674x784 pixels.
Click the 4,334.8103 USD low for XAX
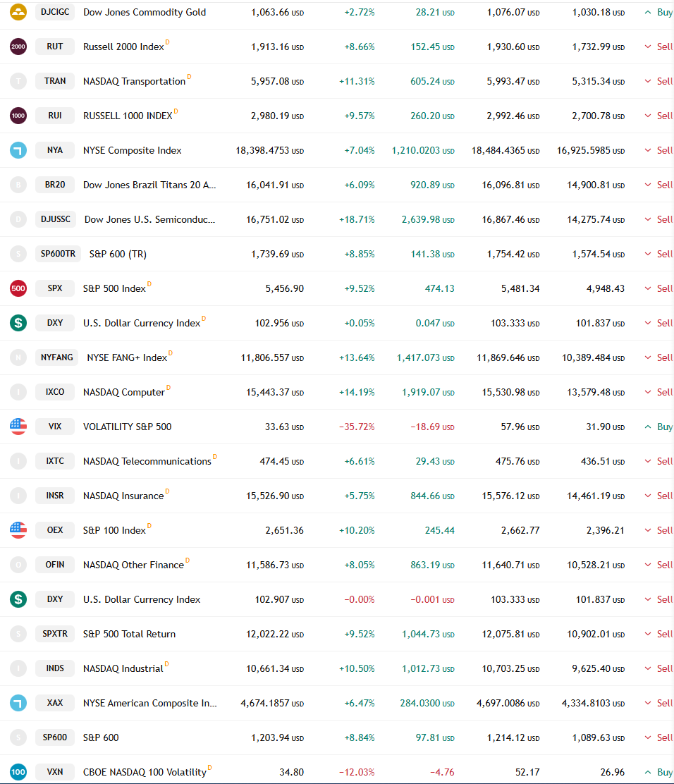pyautogui.click(x=593, y=702)
